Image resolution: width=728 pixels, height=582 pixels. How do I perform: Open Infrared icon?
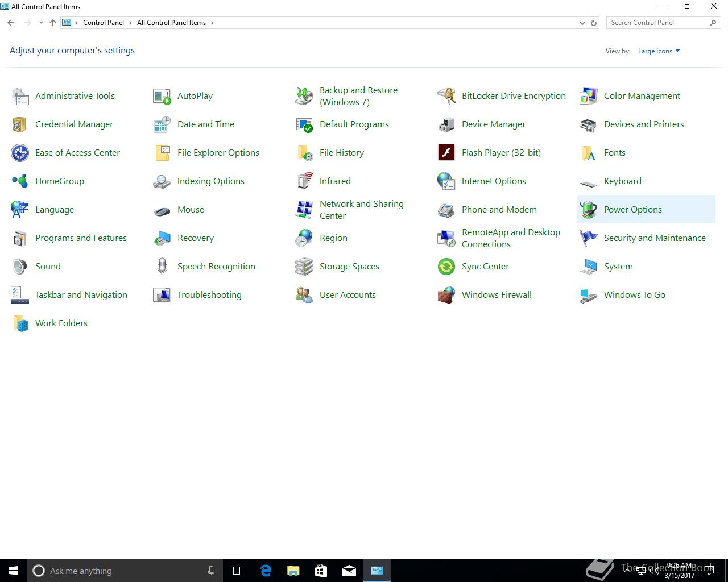[x=304, y=181]
